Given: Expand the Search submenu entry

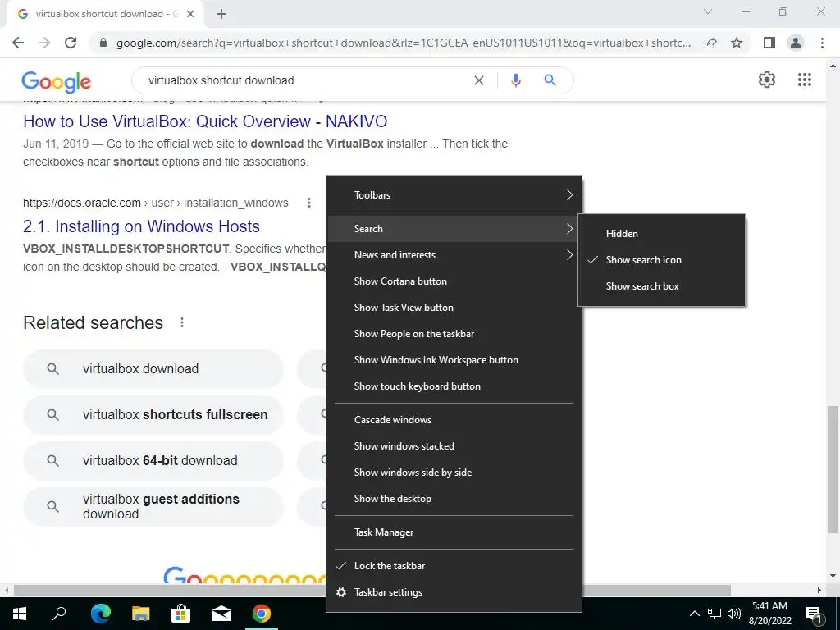Looking at the screenshot, I should [x=454, y=229].
